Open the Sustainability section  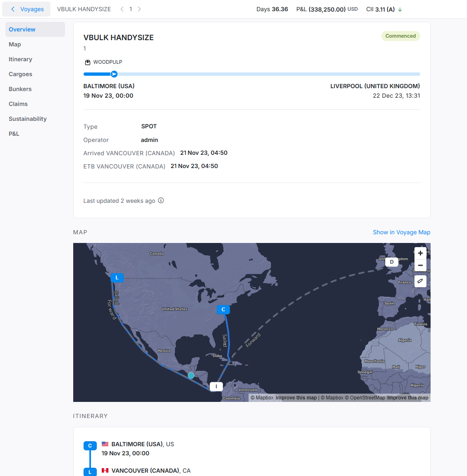coord(27,119)
